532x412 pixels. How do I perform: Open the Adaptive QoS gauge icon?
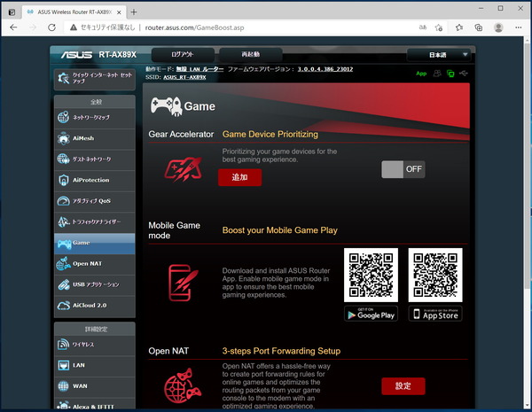[x=64, y=201]
